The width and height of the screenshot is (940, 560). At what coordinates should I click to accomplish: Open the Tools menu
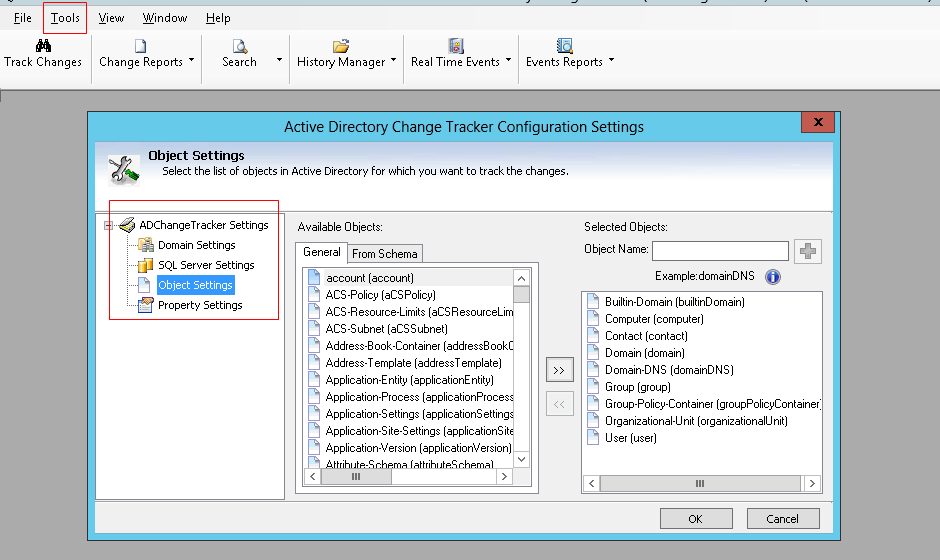tap(65, 18)
